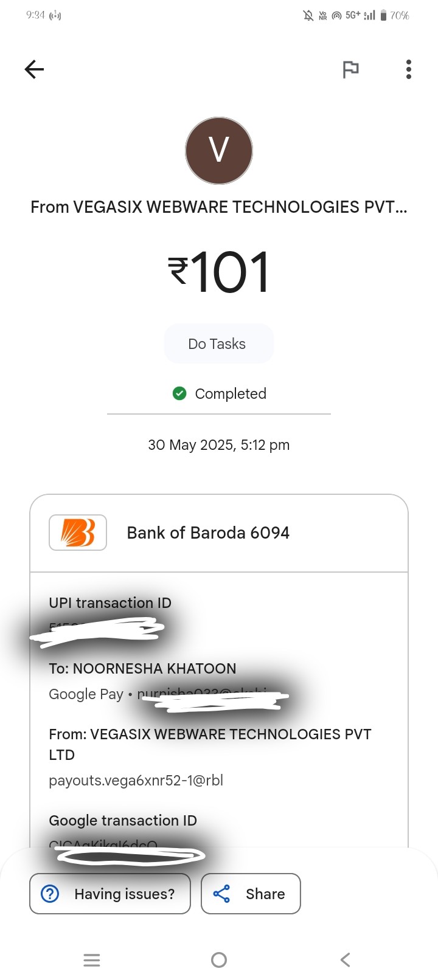
Task: Tap the Android home circle button
Action: tap(219, 960)
